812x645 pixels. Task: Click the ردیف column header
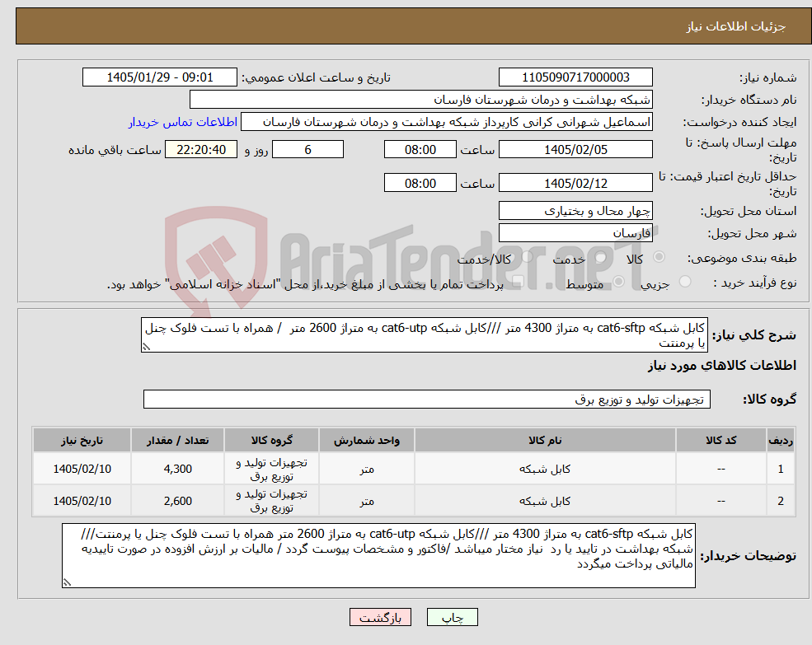pos(781,440)
